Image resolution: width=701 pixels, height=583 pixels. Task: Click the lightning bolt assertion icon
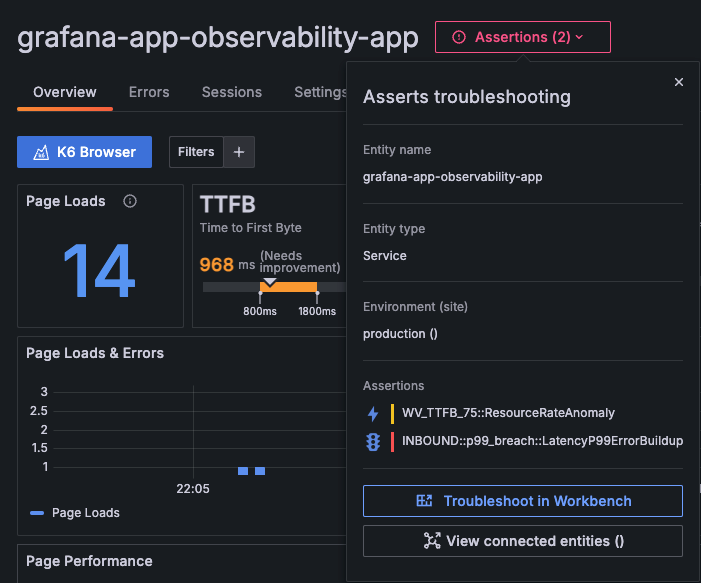(x=373, y=413)
